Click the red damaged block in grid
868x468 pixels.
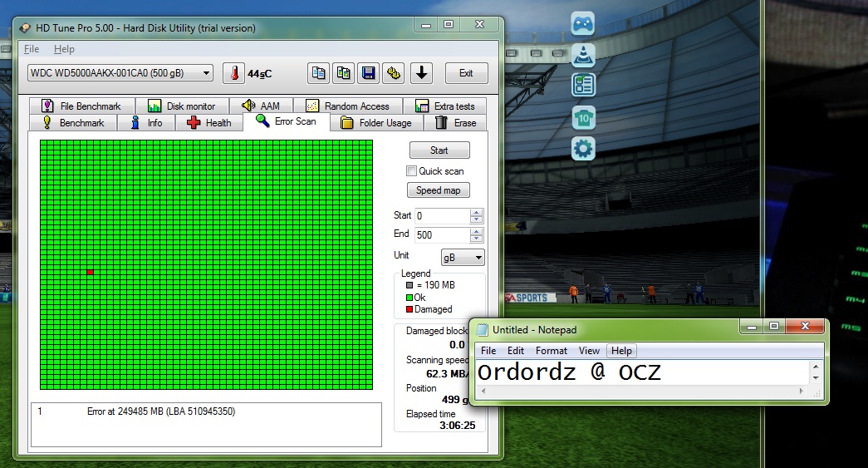(91, 272)
